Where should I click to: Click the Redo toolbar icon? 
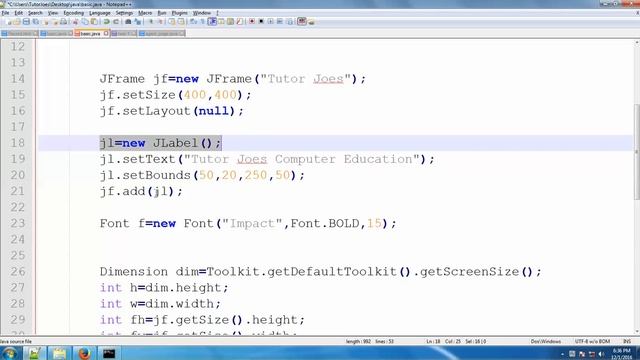(x=116, y=22)
